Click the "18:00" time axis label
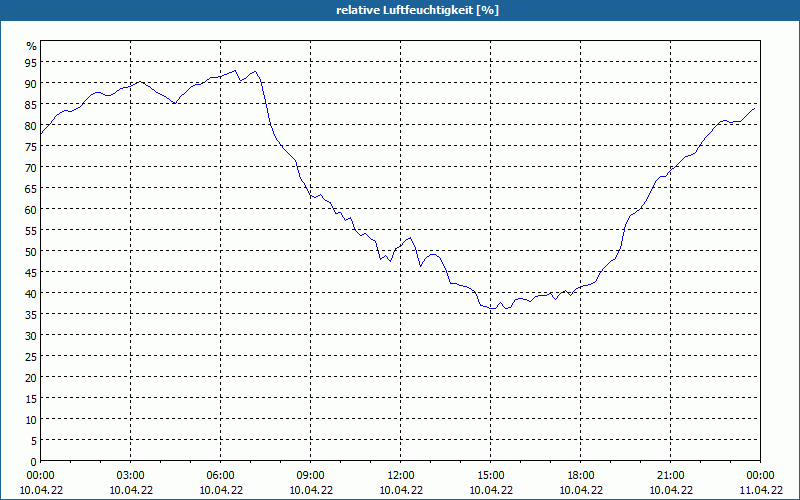800x500 pixels. click(581, 476)
